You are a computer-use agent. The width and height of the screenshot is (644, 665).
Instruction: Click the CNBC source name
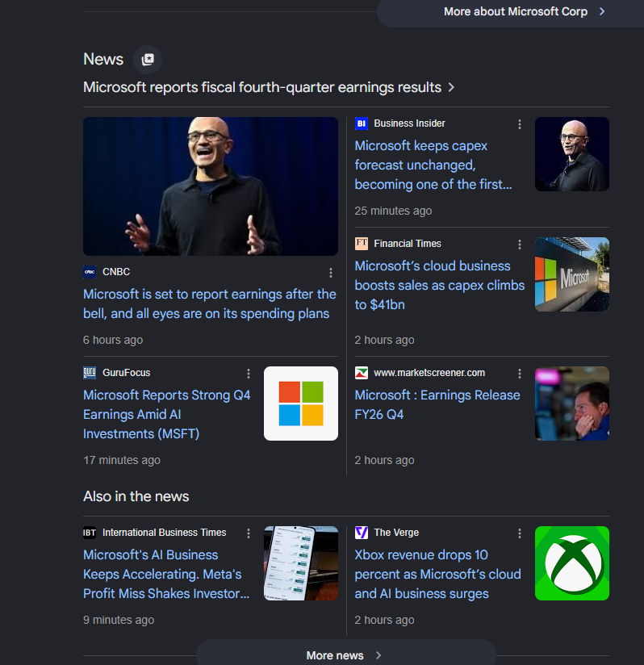[116, 272]
